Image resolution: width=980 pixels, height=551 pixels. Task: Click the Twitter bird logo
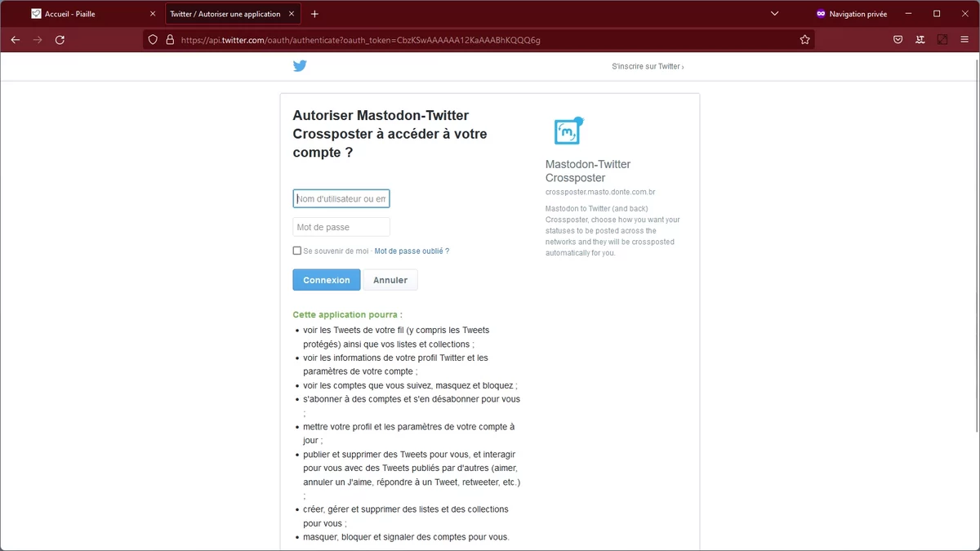(x=300, y=66)
